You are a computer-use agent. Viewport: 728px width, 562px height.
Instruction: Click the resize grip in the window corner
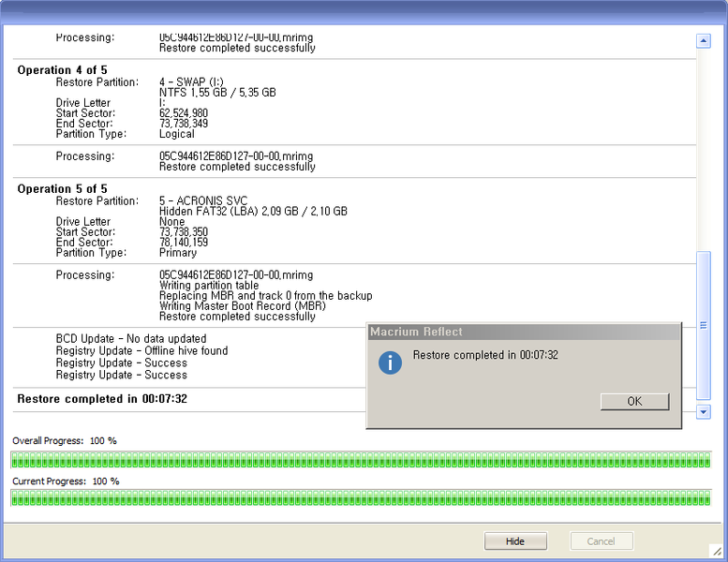pos(717,552)
